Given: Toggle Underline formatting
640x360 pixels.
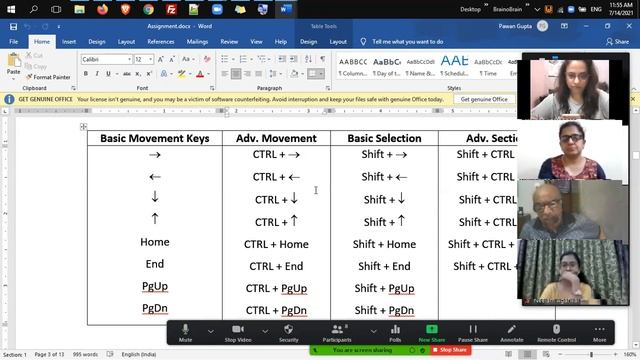Looking at the screenshot, I should point(108,74).
